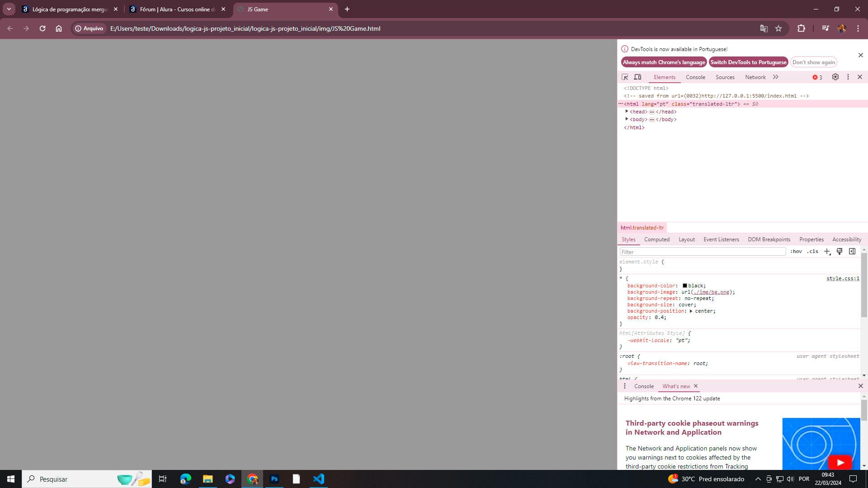This screenshot has height=488, width=868.
Task: Expand the body element node
Action: [x=627, y=119]
